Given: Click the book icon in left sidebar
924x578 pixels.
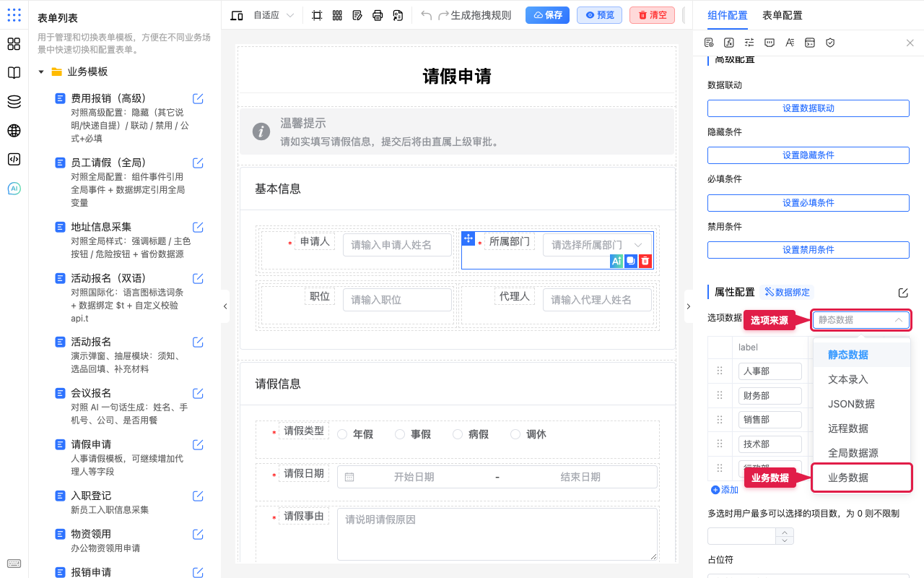Looking at the screenshot, I should coord(14,73).
